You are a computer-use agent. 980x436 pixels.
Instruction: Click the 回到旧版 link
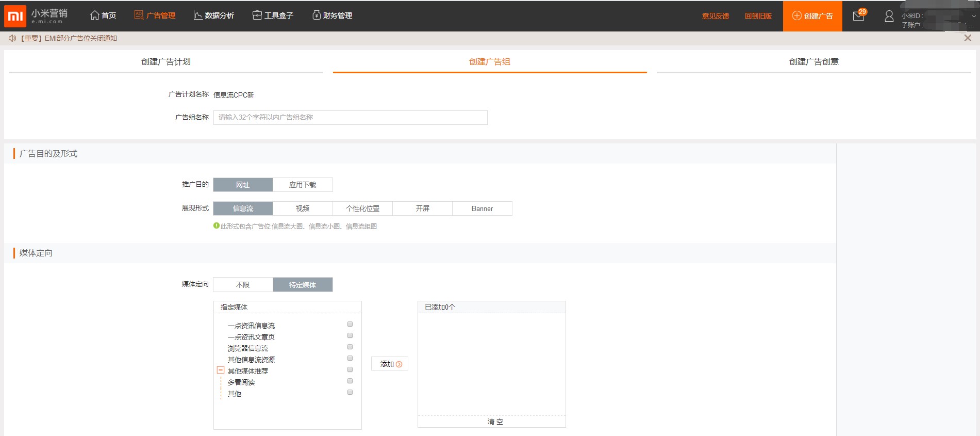(x=758, y=16)
